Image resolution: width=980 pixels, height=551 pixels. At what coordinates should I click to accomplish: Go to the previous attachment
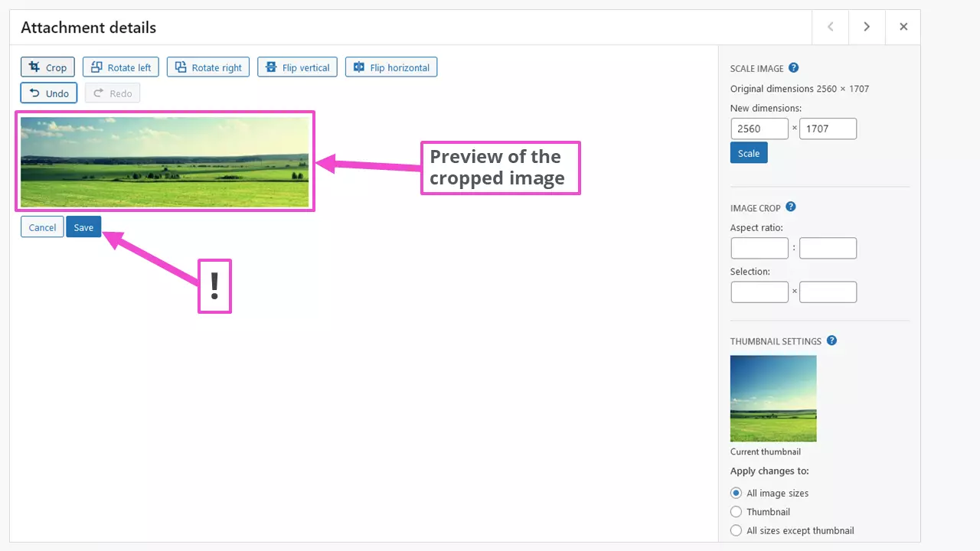click(830, 26)
